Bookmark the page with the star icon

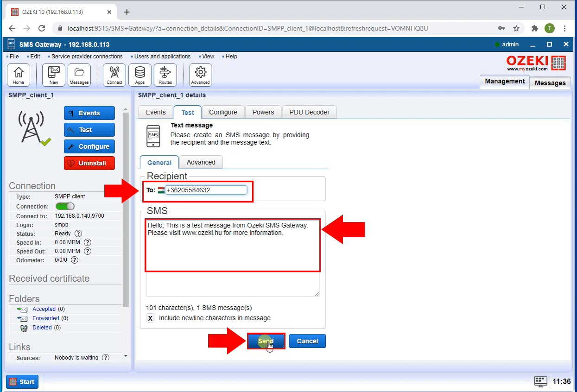(x=516, y=28)
